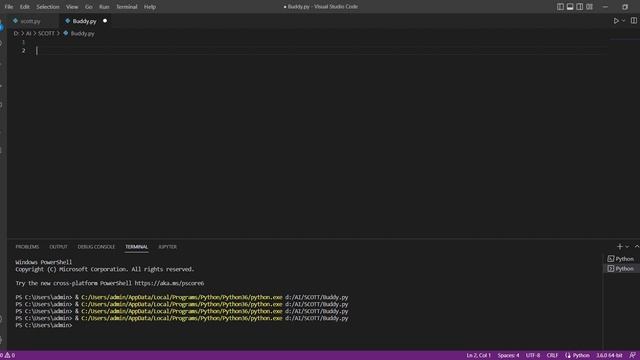Viewport: 640px width, 360px height.
Task: Click D: drive in breadcrumb
Action: click(16, 33)
